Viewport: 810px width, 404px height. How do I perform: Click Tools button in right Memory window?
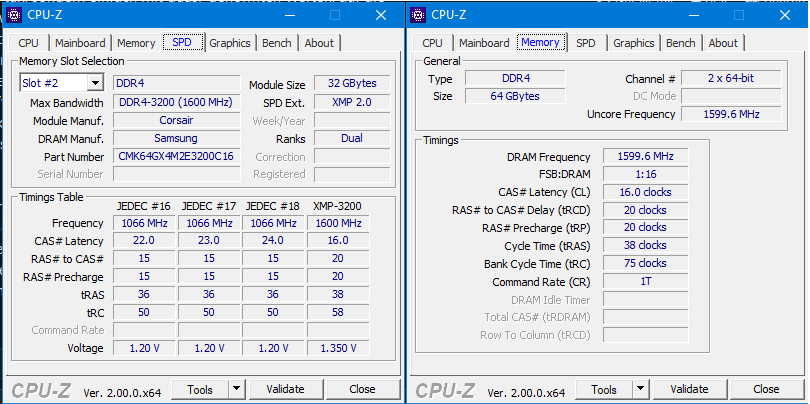tap(604, 389)
